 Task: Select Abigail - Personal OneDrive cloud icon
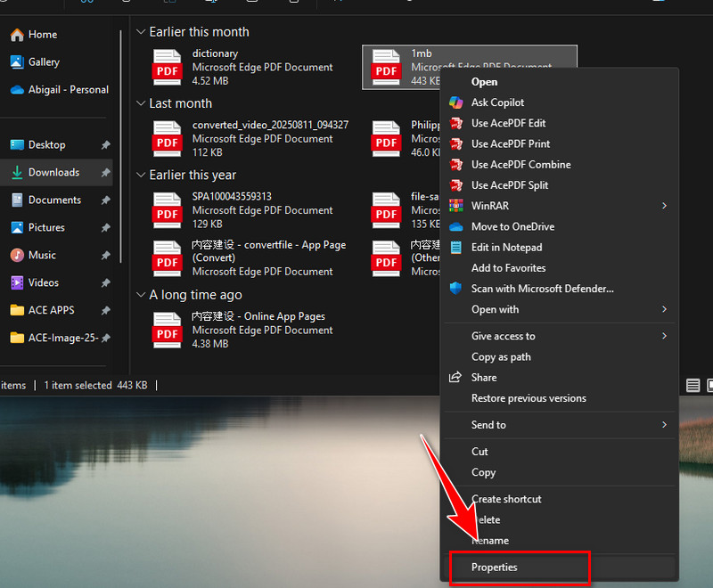[17, 89]
